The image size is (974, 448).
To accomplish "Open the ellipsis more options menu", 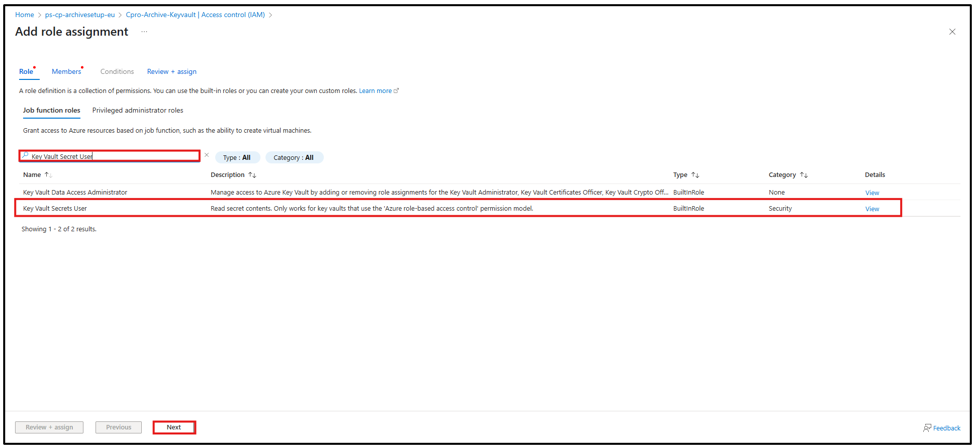I will (144, 32).
